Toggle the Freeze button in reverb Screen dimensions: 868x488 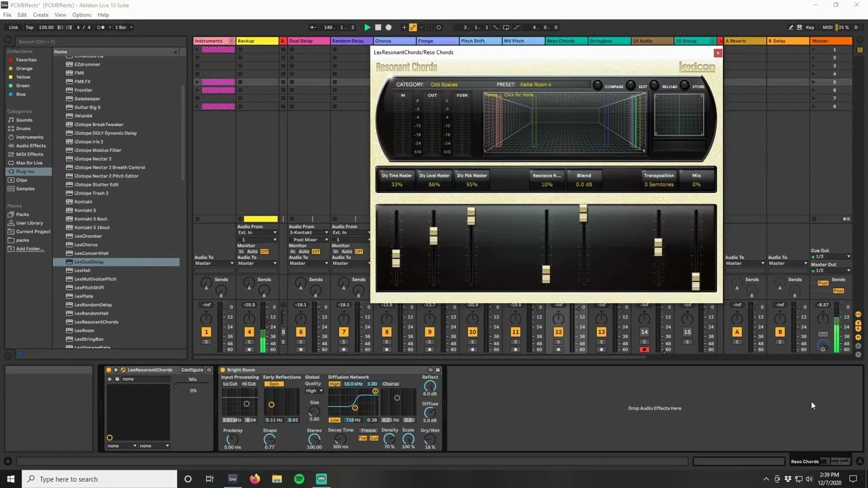coord(368,430)
